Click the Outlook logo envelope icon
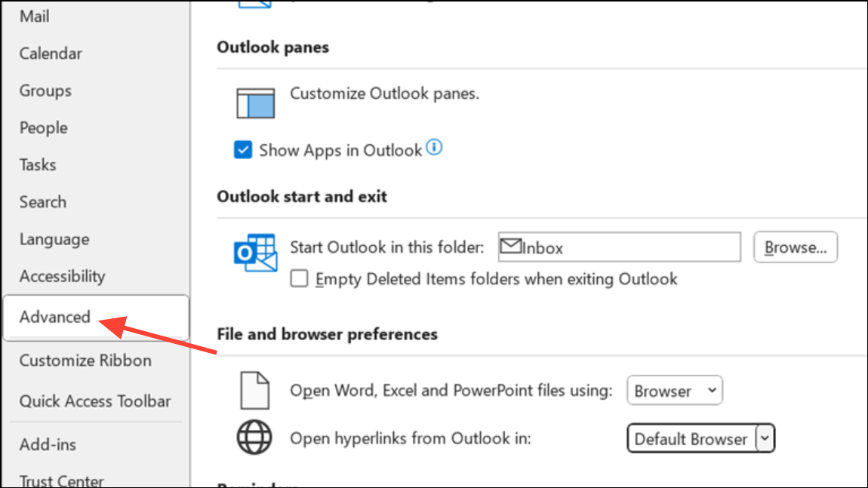Image resolution: width=868 pixels, height=488 pixels. click(x=255, y=253)
